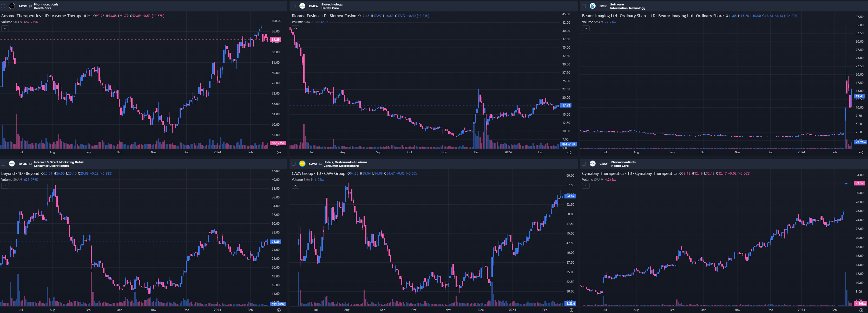Click the BYON ticker symbol label
The height and width of the screenshot is (313, 868).
[23, 164]
